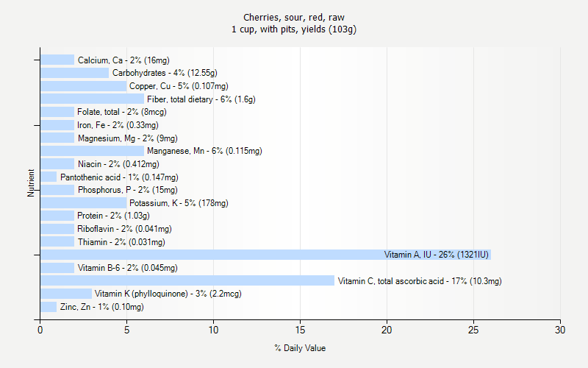
Task: Click the x-axis tick label 25
Action: tap(473, 330)
